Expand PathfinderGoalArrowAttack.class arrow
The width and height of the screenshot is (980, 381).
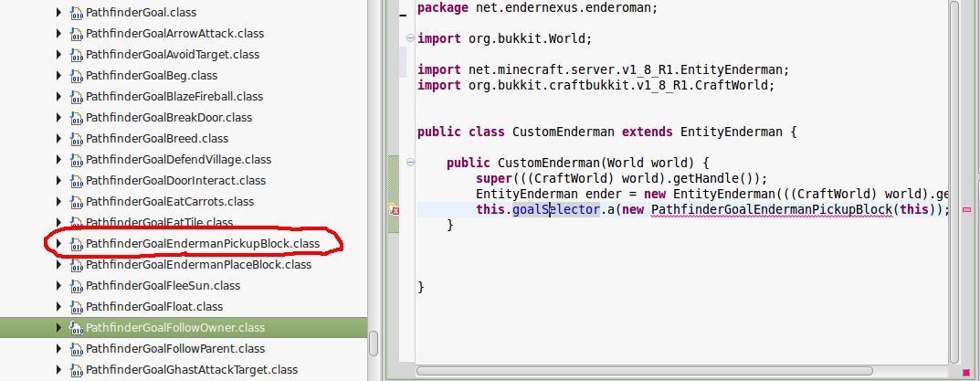58,33
